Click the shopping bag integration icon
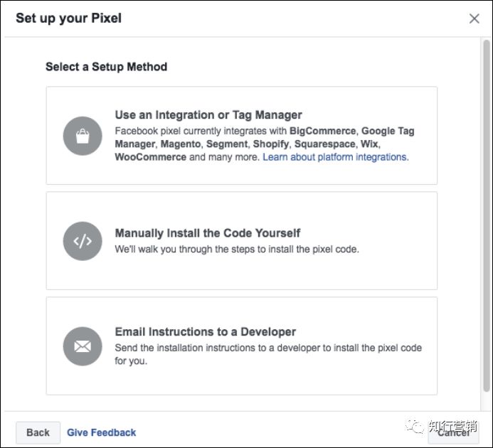493x448 pixels. point(83,136)
